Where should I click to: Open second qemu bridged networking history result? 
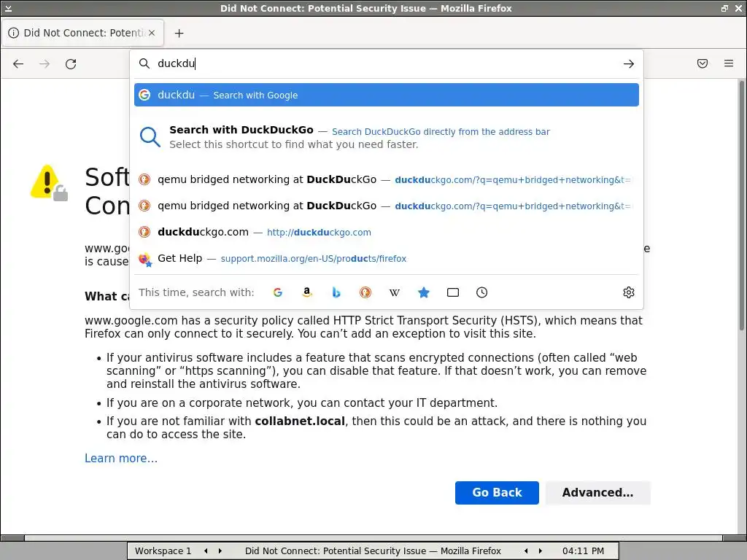[387, 206]
